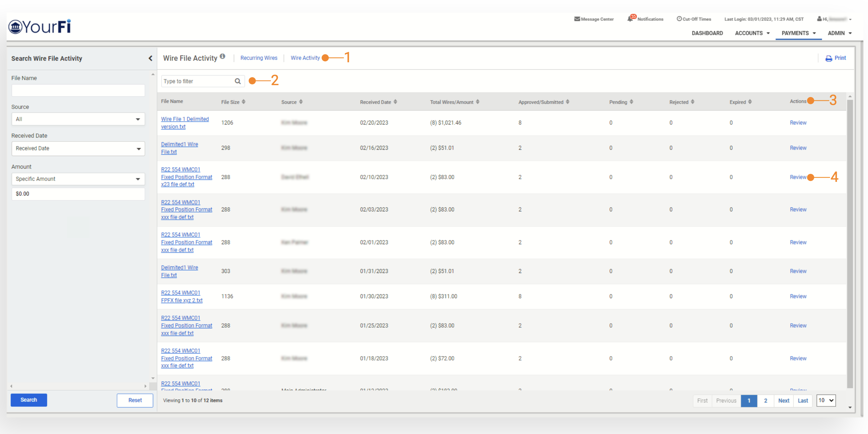Sort by the File Size column arrows
The height and width of the screenshot is (434, 868).
point(244,102)
